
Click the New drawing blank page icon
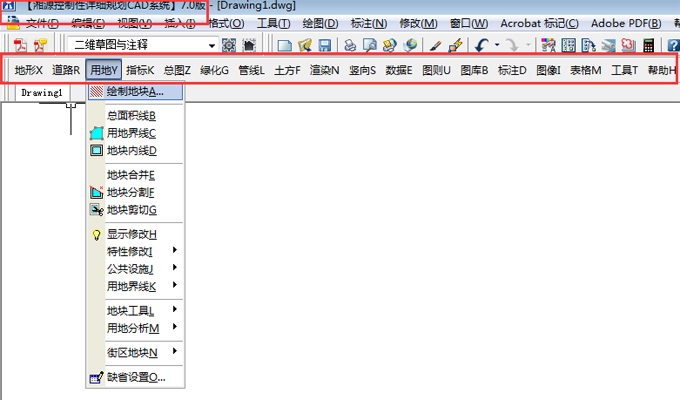click(x=285, y=45)
